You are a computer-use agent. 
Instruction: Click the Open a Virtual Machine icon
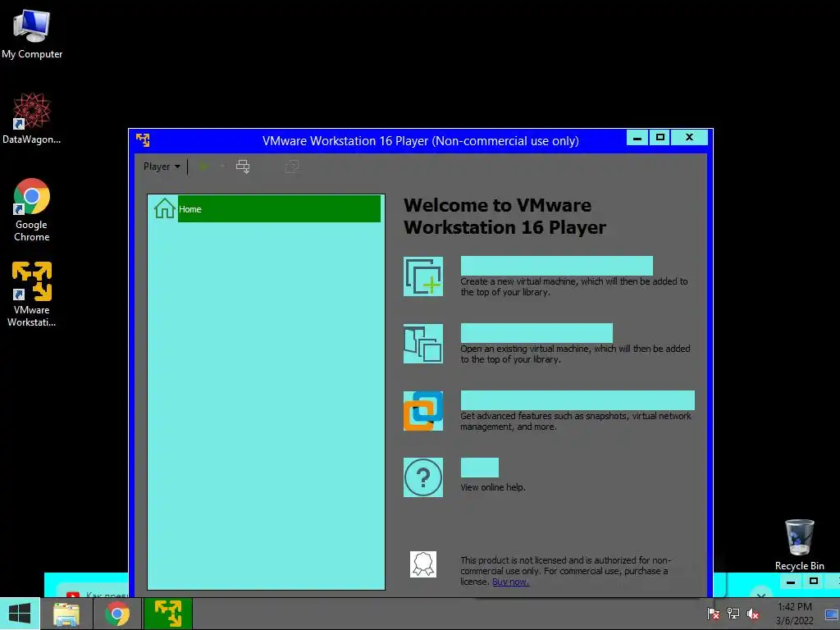tap(423, 344)
